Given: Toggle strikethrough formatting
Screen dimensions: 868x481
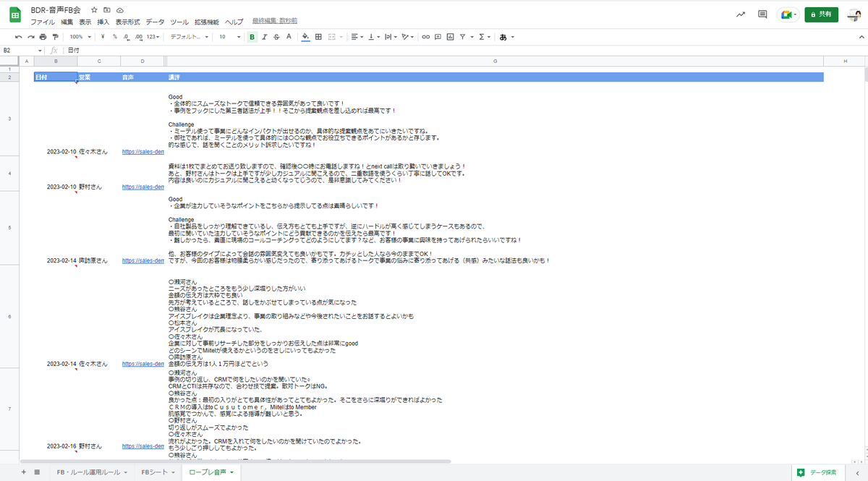Looking at the screenshot, I should 277,36.
